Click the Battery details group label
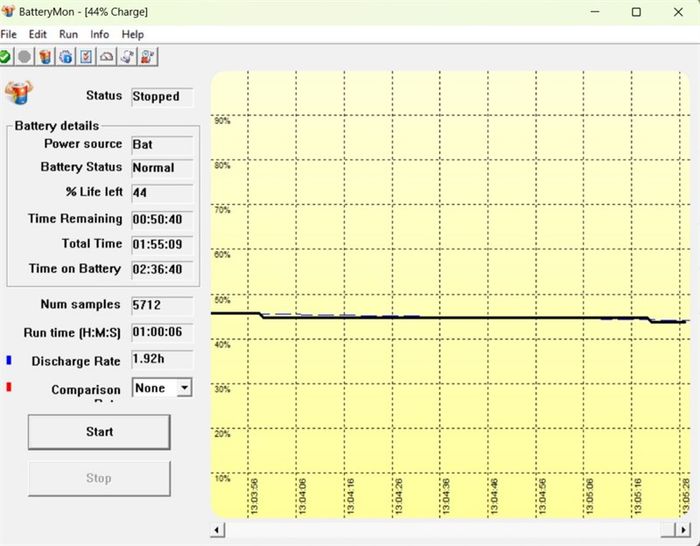This screenshot has width=700, height=546. pos(57,126)
